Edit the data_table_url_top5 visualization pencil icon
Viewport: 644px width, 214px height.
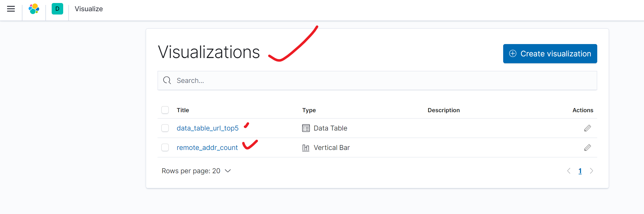click(x=587, y=128)
